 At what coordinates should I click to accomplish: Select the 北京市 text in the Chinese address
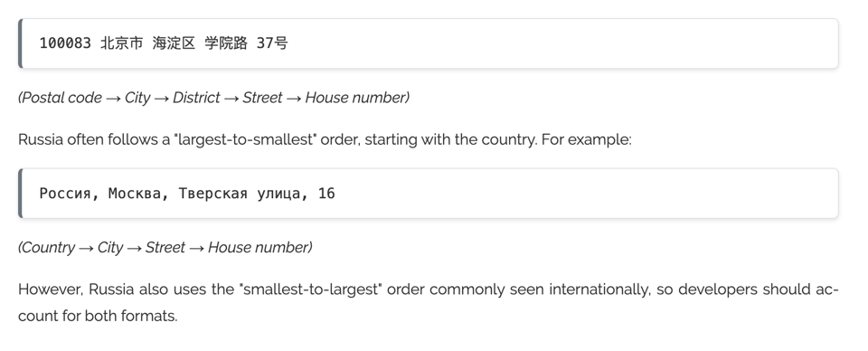coord(122,43)
